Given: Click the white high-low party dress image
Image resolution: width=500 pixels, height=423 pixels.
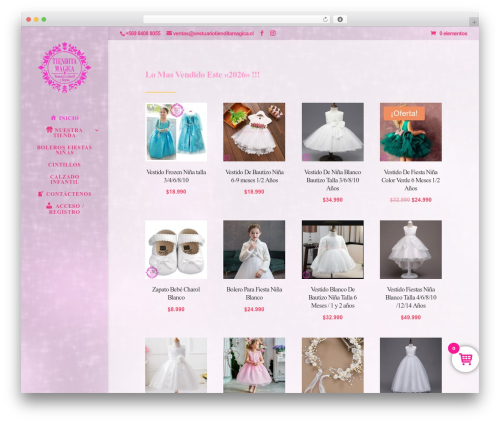Looking at the screenshot, I should pyautogui.click(x=411, y=249).
